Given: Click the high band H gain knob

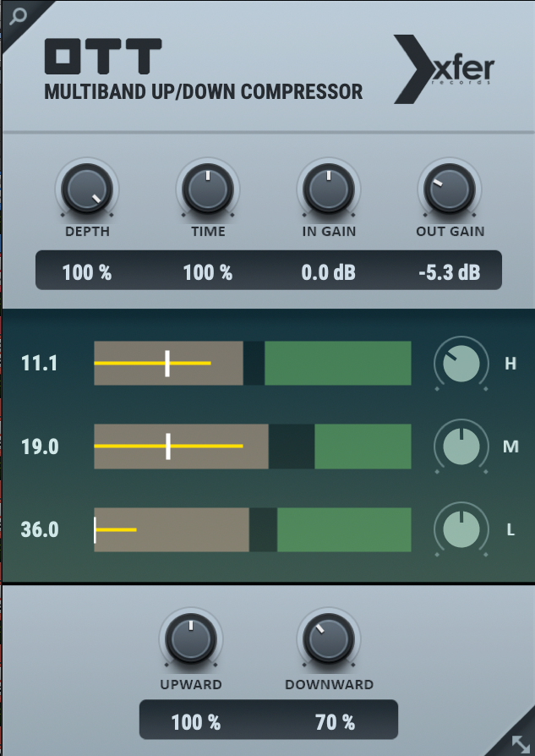Looking at the screenshot, I should pyautogui.click(x=461, y=364).
